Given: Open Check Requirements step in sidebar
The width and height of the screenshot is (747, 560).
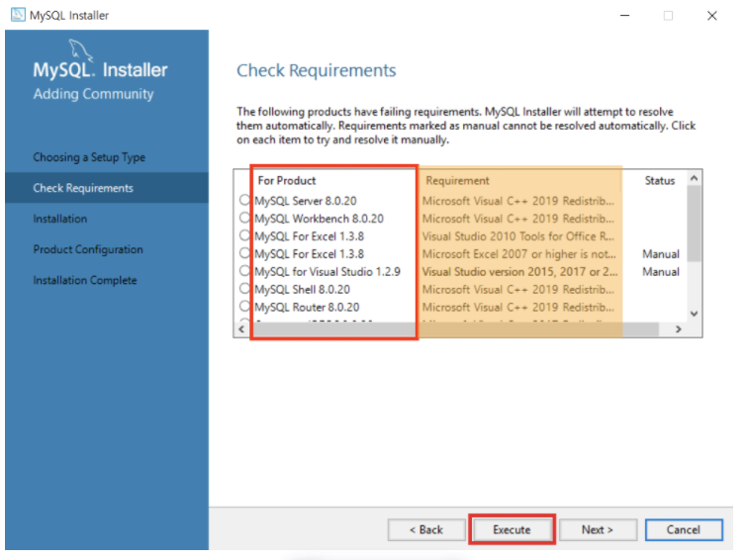Looking at the screenshot, I should click(107, 188).
